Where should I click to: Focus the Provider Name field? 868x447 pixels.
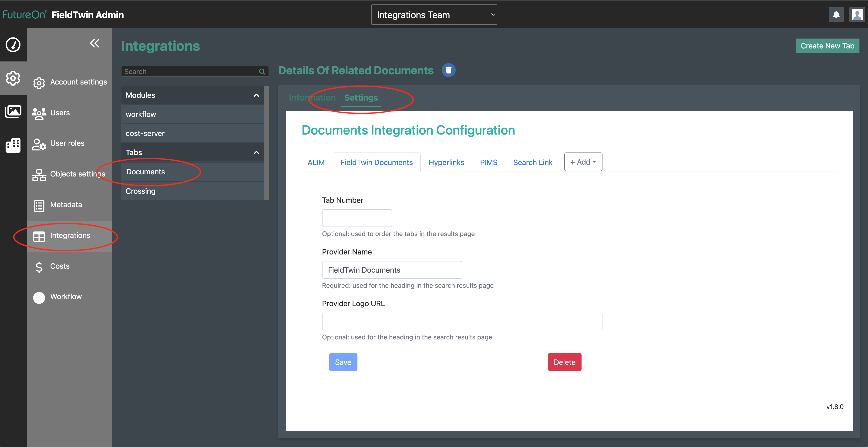point(392,270)
